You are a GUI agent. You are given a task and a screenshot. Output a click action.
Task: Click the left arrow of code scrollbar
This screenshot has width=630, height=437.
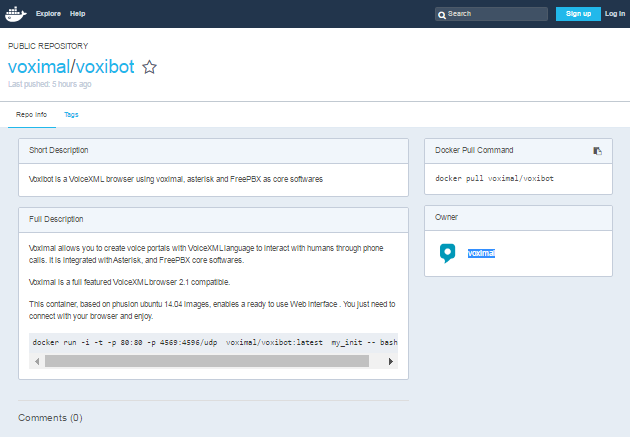click(x=37, y=361)
